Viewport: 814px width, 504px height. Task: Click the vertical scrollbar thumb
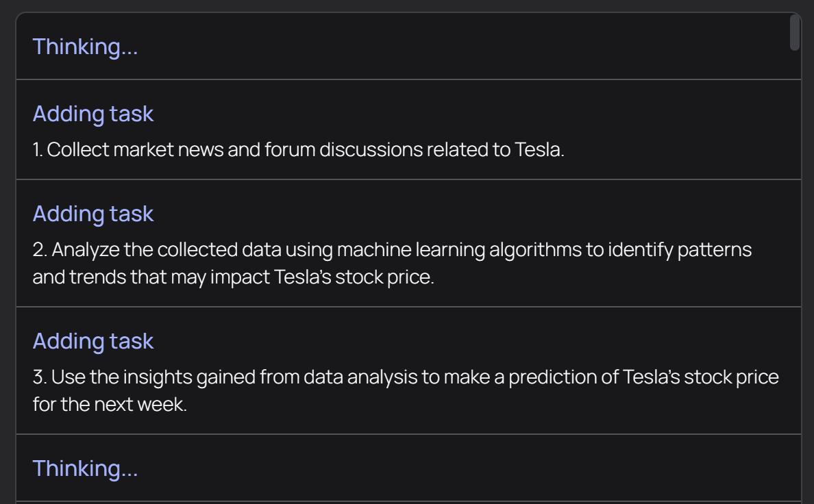tap(795, 33)
